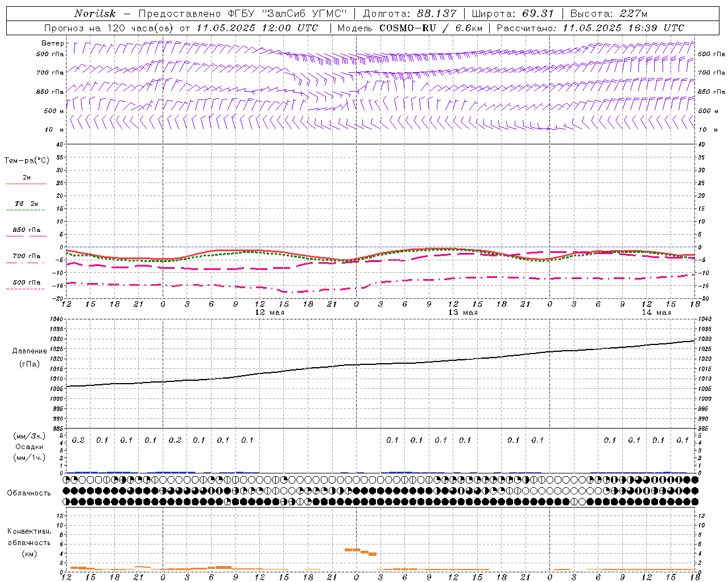Select the text Предоставлено ФГБУ "ЗапСиб УГМС"

[243, 14]
